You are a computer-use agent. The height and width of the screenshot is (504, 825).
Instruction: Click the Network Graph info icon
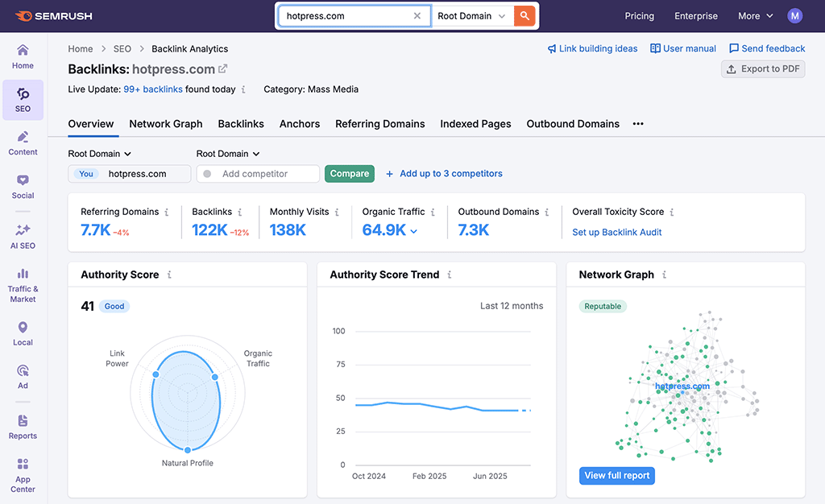pos(664,275)
